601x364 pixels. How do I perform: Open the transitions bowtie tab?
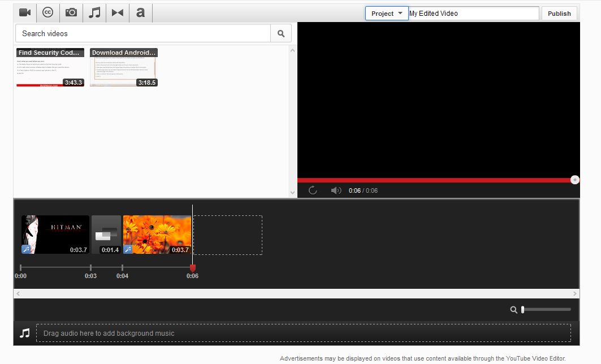click(x=117, y=12)
